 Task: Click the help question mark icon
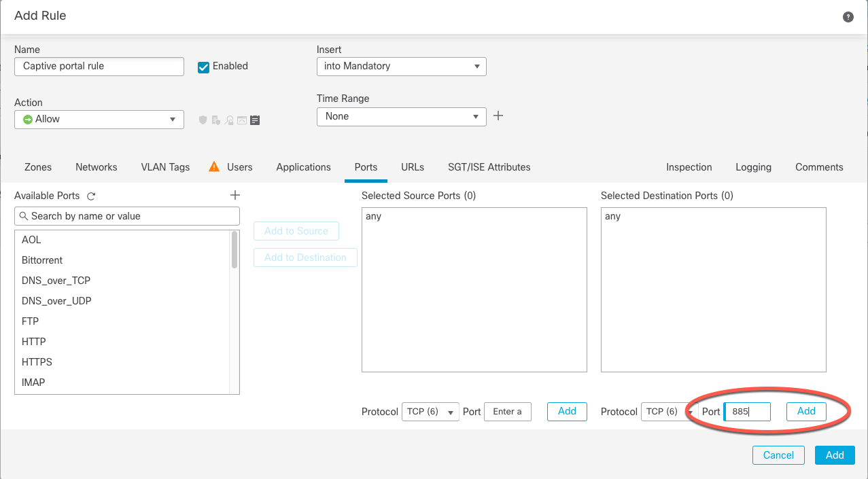coord(848,16)
